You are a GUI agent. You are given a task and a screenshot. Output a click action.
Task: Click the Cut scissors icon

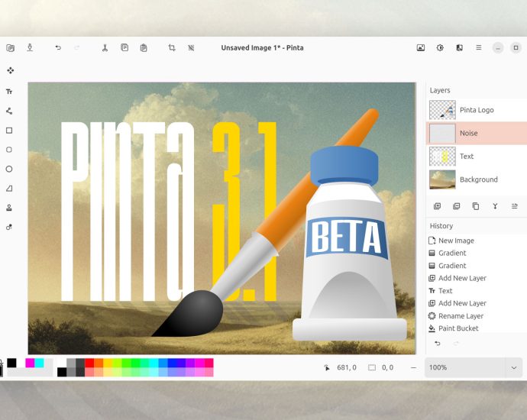point(105,48)
